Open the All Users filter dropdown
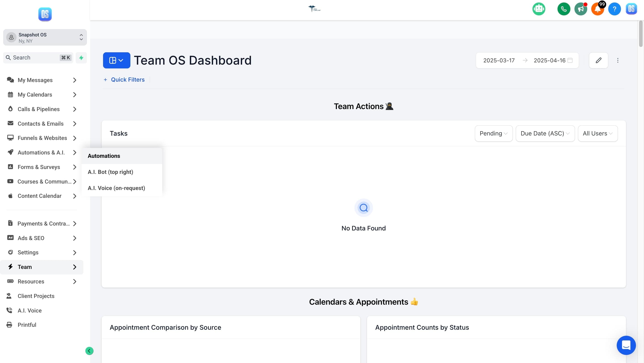This screenshot has width=644, height=363. coord(597,133)
